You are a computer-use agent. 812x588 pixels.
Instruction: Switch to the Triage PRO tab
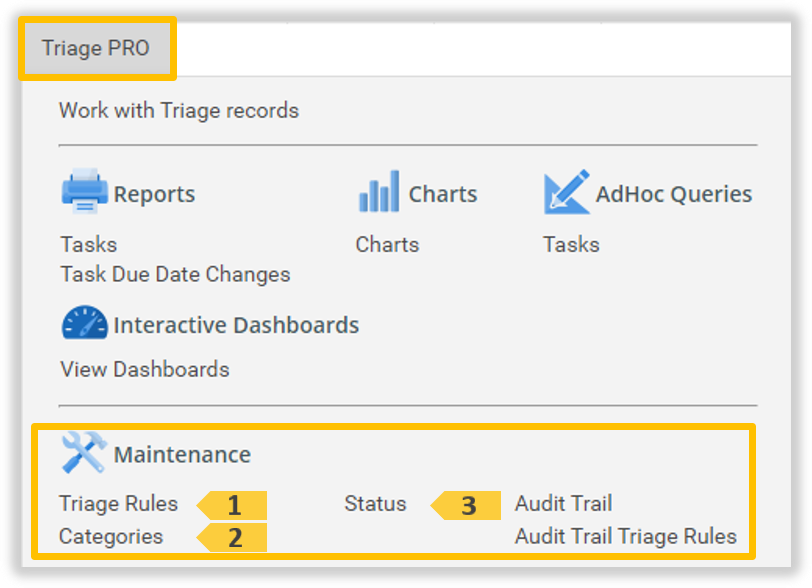pos(96,49)
